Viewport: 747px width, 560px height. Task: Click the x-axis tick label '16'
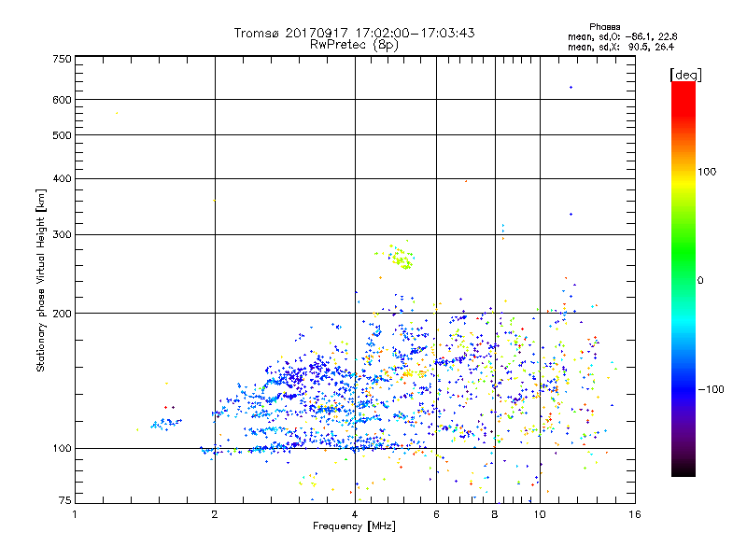click(x=635, y=514)
